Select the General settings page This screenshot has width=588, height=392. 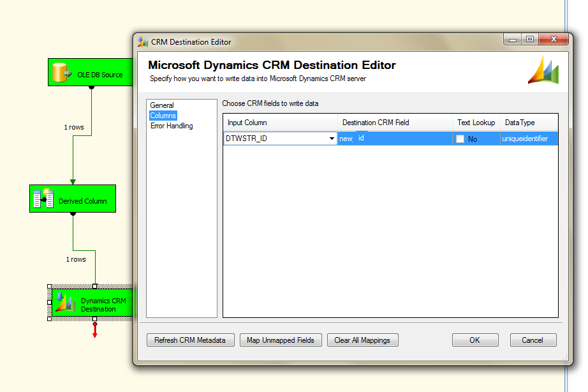[x=162, y=105]
